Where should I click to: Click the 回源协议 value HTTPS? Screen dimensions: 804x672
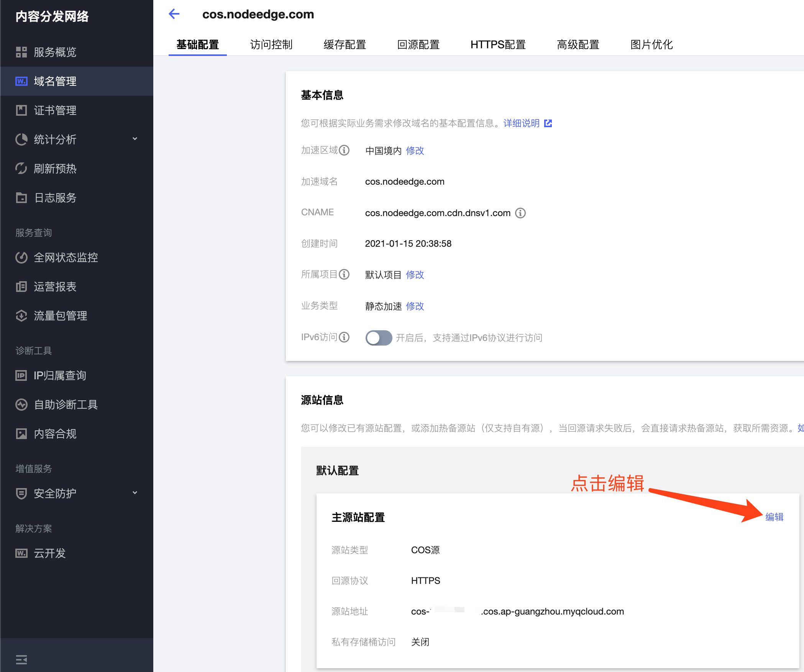(425, 581)
